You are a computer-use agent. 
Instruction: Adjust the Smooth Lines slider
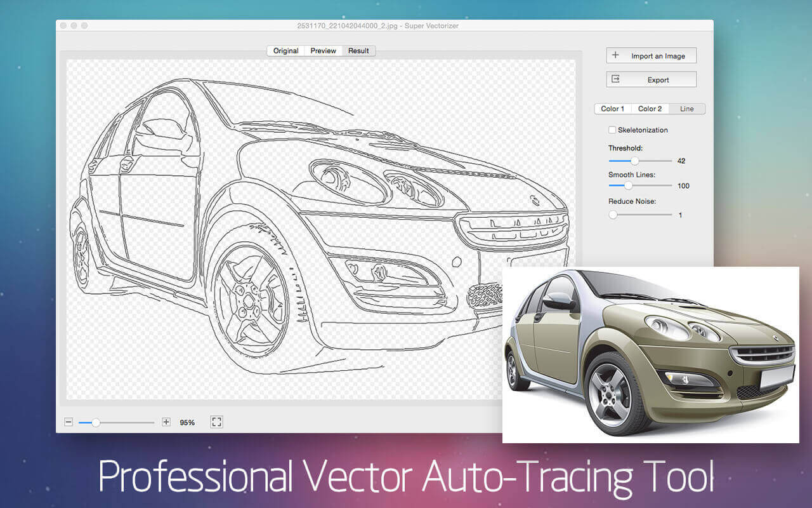tap(629, 185)
